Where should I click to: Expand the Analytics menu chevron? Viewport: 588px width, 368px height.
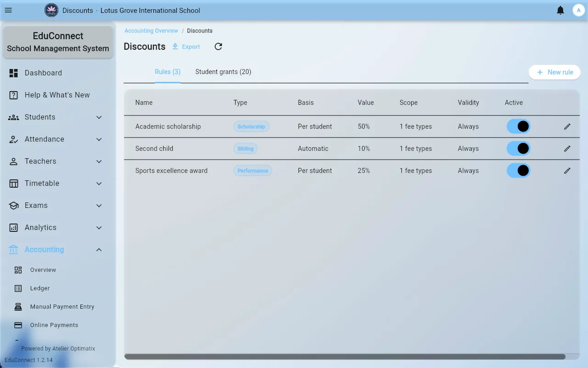point(99,228)
